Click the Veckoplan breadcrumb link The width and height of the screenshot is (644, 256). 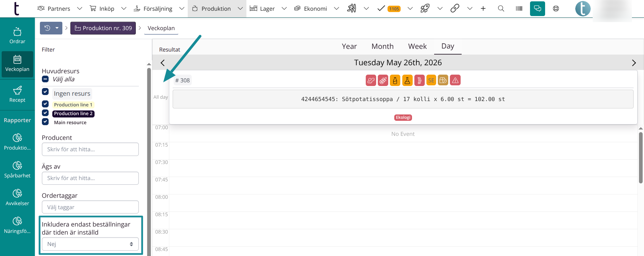[x=161, y=28]
